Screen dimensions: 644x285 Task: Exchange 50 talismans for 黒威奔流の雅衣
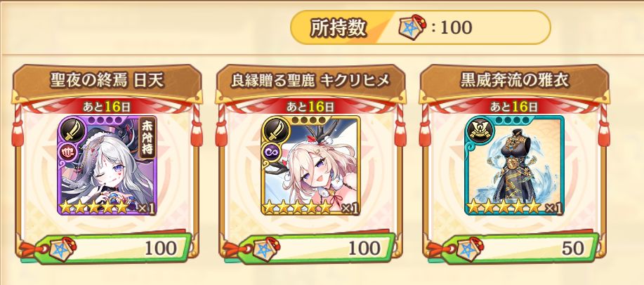click(x=519, y=248)
